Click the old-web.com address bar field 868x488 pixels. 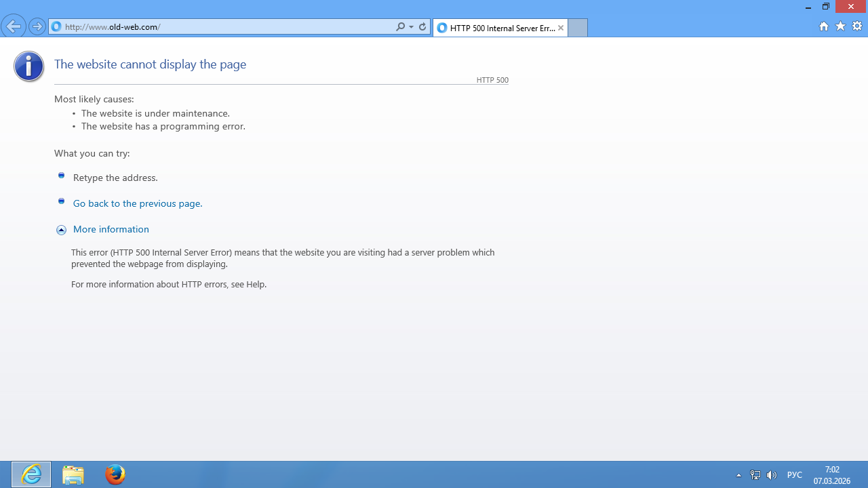click(224, 27)
